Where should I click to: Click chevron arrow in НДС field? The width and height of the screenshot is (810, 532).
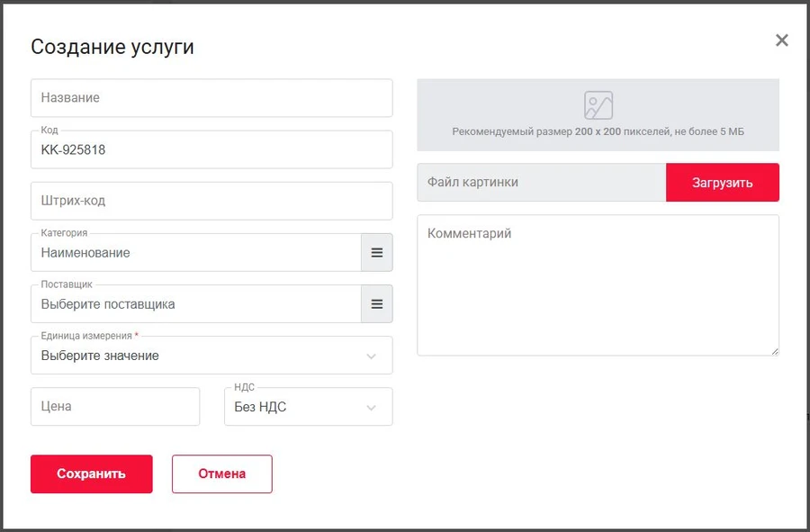pos(371,408)
